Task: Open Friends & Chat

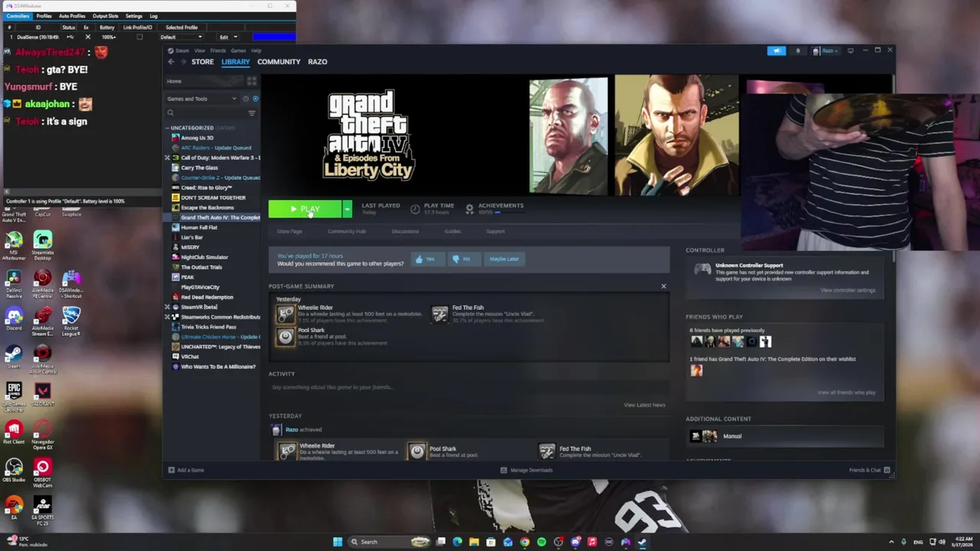Action: [869, 470]
